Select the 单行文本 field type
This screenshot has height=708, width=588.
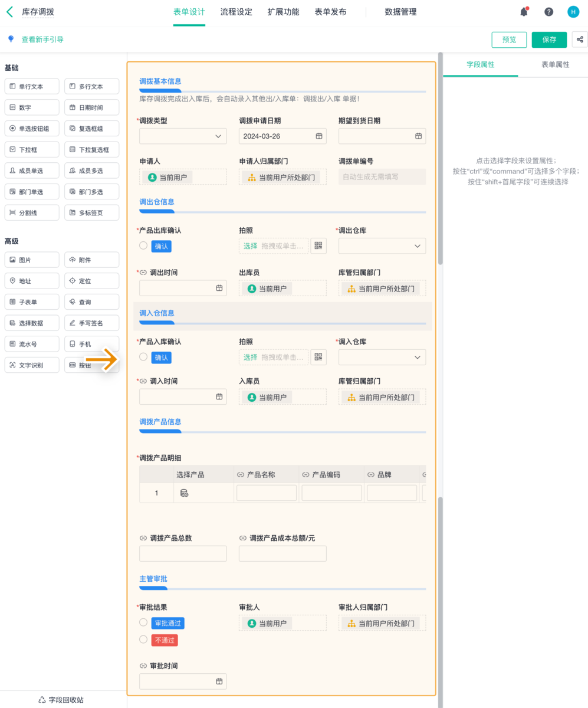(x=31, y=86)
